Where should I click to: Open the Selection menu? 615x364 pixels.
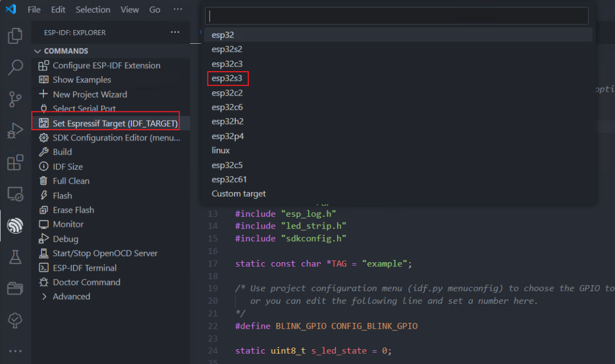click(93, 10)
